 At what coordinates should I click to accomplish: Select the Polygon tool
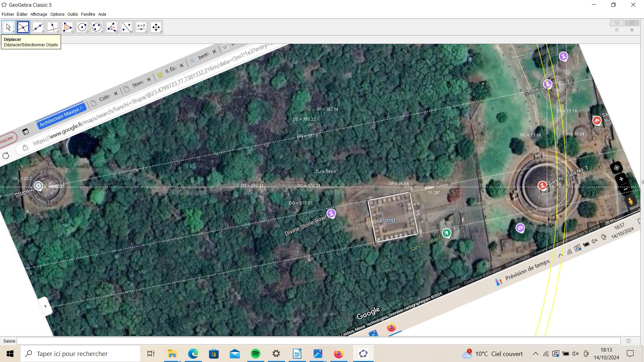point(67,27)
